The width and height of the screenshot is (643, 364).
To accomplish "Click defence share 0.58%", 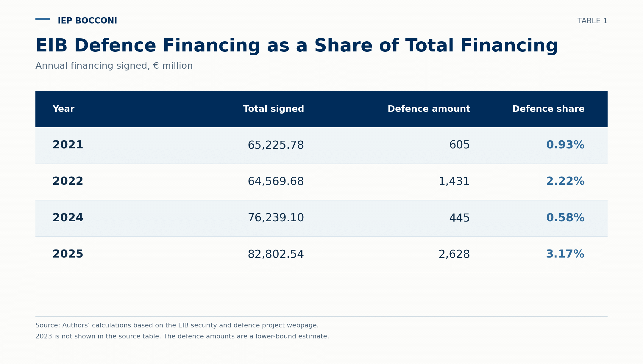I will (x=565, y=218).
